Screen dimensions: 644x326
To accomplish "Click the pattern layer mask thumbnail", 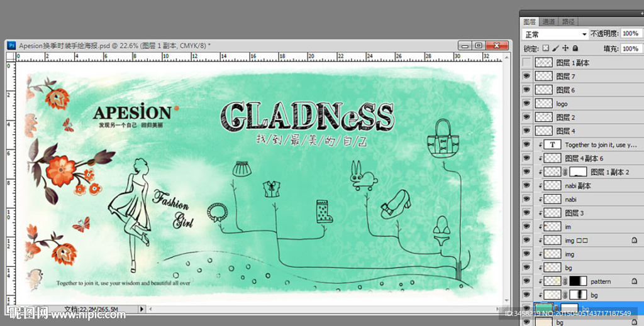I will point(578,281).
